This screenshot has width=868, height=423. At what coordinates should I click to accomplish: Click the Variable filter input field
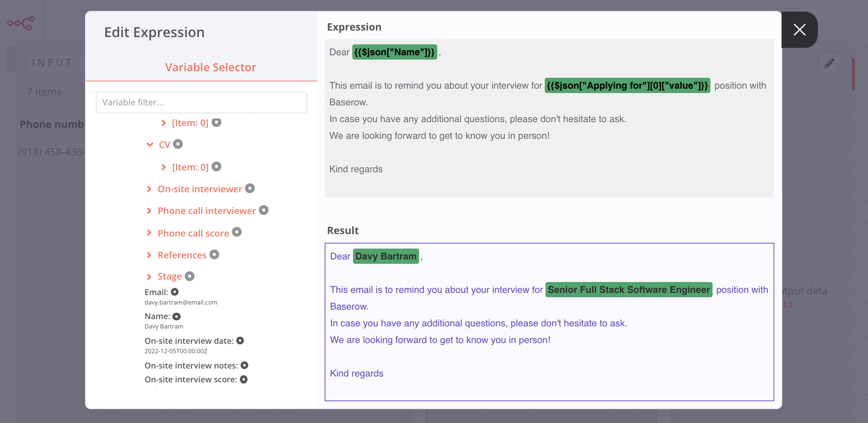point(202,102)
